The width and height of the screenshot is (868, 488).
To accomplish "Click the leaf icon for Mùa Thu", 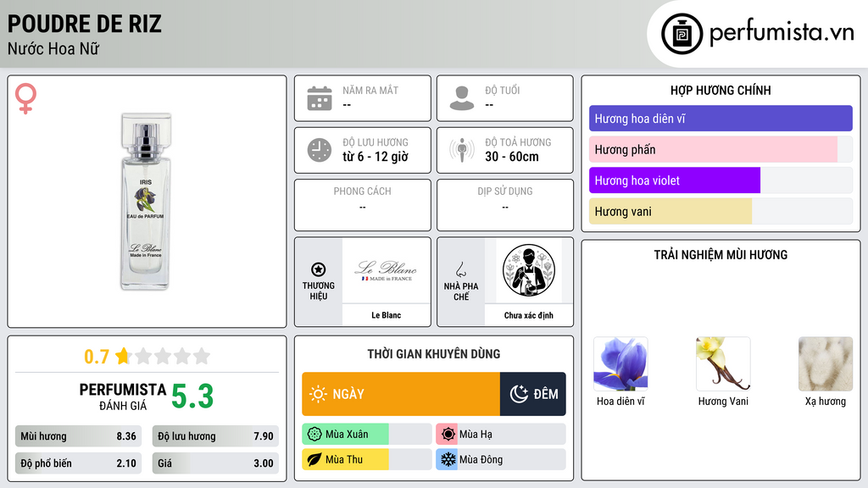I will click(314, 459).
